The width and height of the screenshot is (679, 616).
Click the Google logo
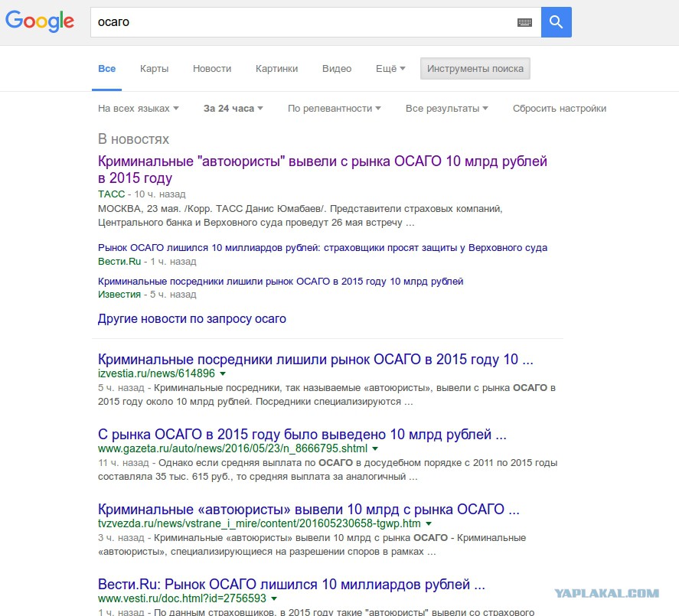[39, 21]
